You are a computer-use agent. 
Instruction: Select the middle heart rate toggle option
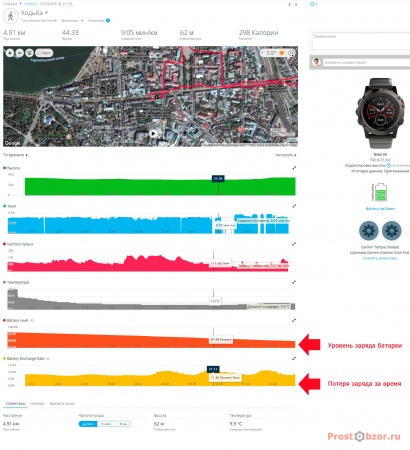[x=106, y=424]
